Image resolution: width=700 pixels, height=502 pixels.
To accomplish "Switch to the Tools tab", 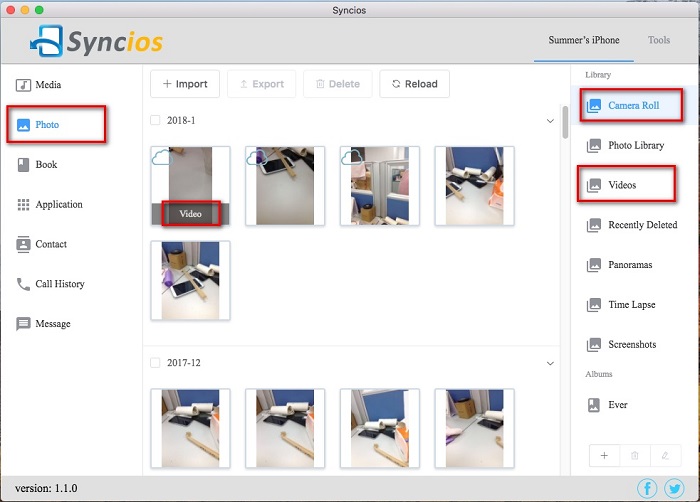I will [x=658, y=40].
